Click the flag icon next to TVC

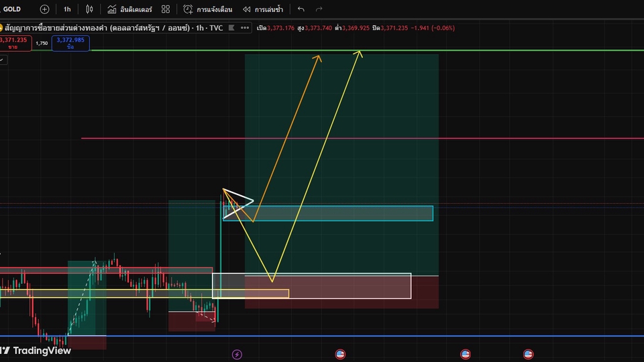(x=232, y=28)
